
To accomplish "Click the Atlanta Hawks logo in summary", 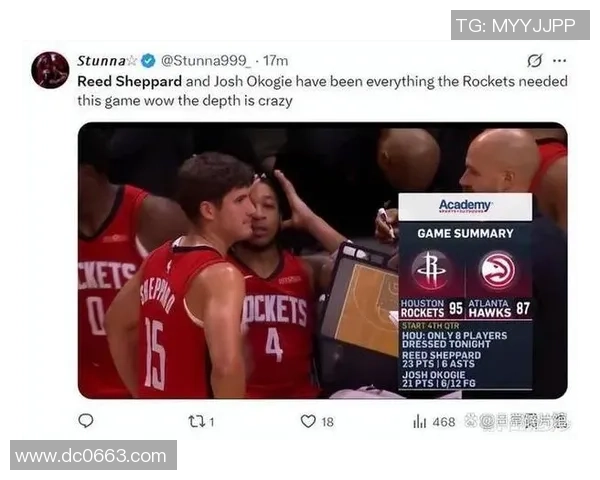I will (498, 270).
